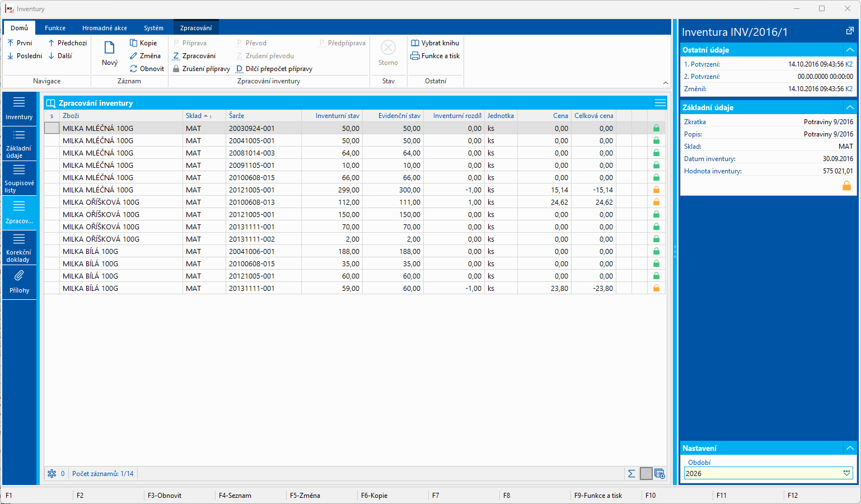Click the K2 link next to Změnil

coord(849,89)
